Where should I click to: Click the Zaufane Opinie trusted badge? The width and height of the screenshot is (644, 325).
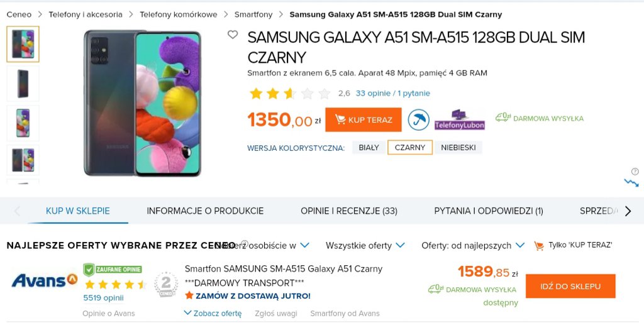(113, 269)
